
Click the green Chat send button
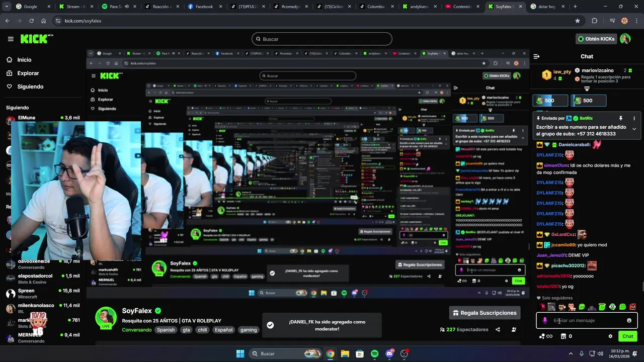(628, 336)
